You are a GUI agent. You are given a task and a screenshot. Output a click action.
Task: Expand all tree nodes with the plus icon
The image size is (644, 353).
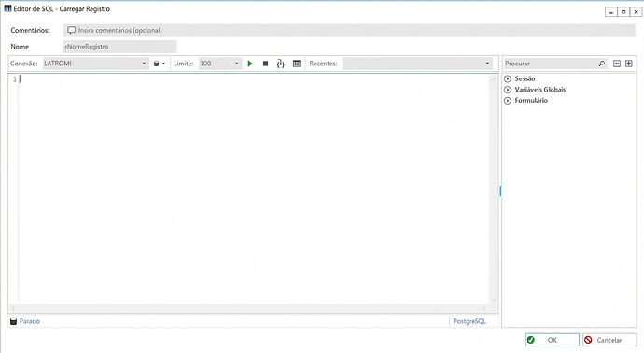point(629,64)
